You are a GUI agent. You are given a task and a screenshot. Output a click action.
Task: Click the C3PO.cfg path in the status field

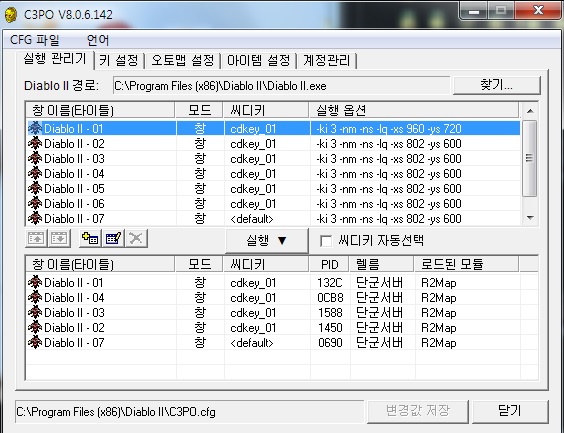point(116,411)
